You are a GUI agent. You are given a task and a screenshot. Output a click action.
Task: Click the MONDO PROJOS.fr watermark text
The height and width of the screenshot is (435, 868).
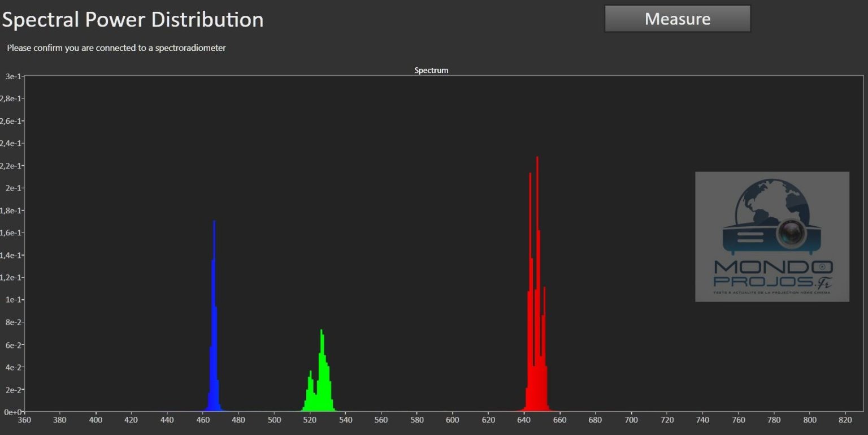pyautogui.click(x=772, y=275)
